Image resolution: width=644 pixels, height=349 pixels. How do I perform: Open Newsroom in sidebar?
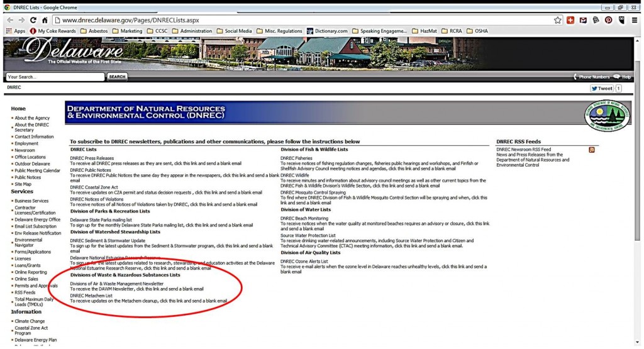[25, 150]
